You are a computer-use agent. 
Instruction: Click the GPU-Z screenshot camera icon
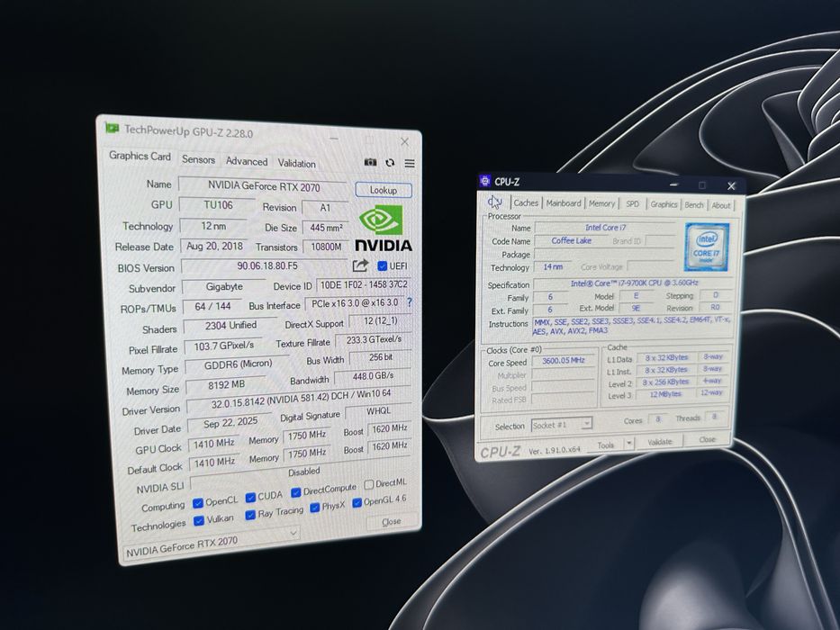370,162
